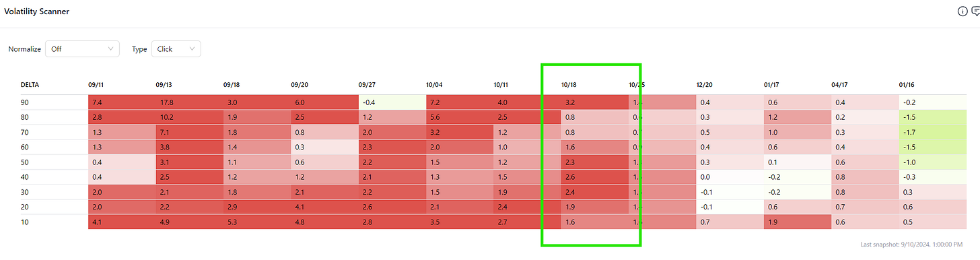Click the 80 delta row label
980x260 pixels.
[26, 117]
